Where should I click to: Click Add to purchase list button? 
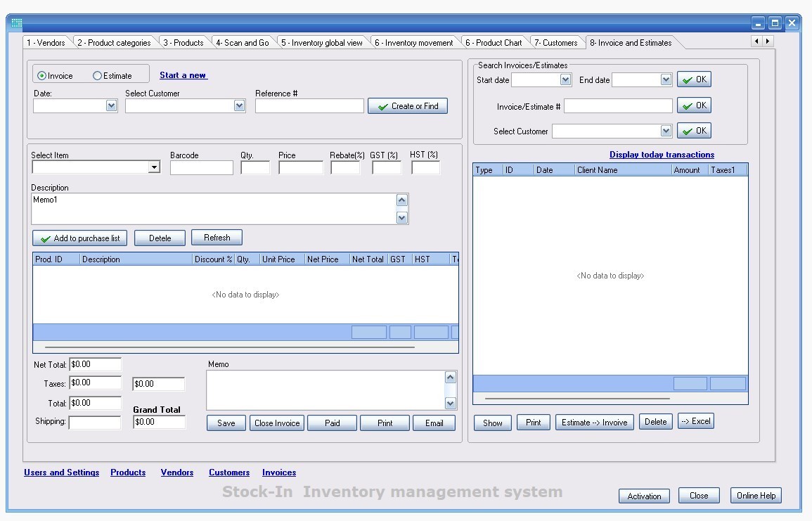tap(79, 238)
